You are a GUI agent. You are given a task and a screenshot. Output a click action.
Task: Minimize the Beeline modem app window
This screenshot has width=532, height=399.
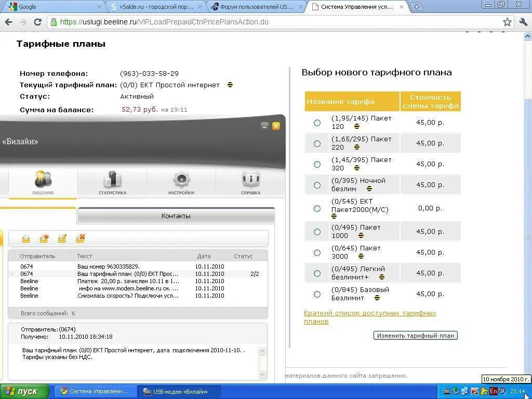tap(264, 126)
